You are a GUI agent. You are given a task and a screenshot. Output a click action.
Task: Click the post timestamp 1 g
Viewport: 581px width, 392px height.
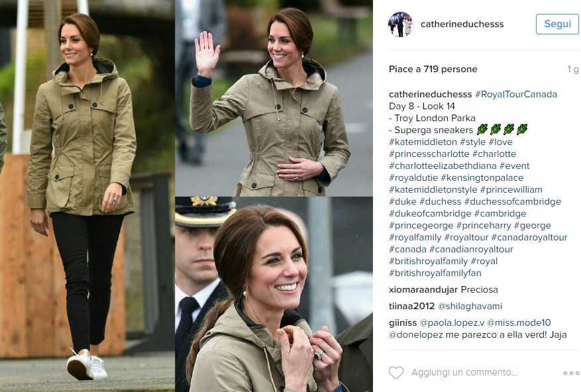pyautogui.click(x=573, y=70)
